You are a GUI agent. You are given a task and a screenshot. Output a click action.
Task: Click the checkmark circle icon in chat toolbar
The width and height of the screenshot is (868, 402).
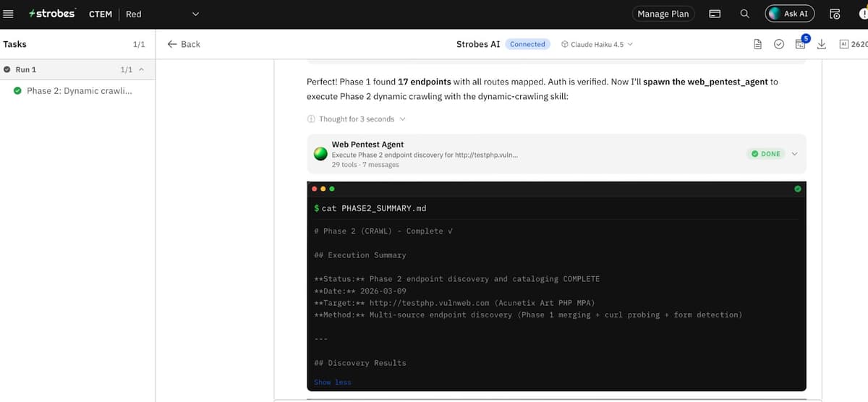coord(779,44)
